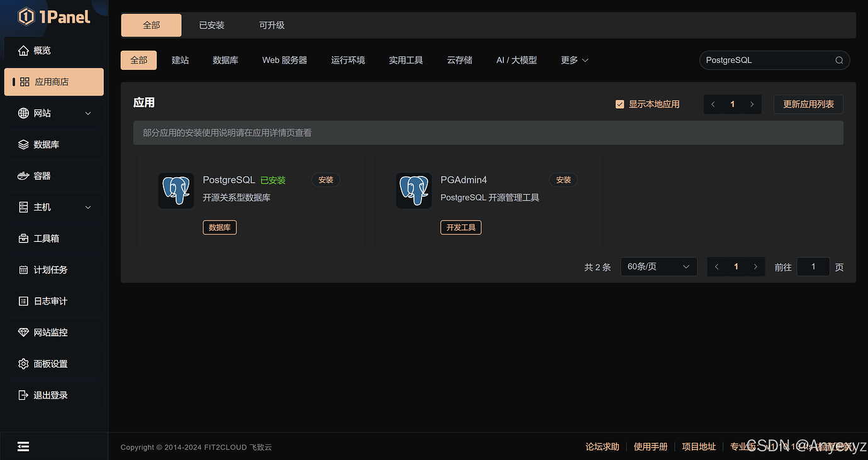Select the 应用商店 app store sidebar icon
Image resolution: width=868 pixels, height=460 pixels.
coord(25,82)
